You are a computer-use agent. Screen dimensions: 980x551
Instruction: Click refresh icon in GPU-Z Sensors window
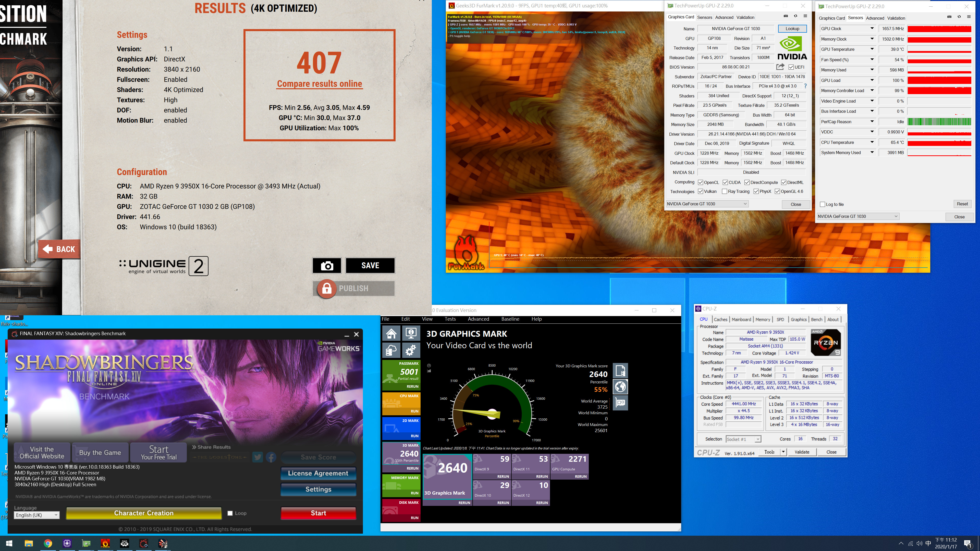[x=959, y=17]
